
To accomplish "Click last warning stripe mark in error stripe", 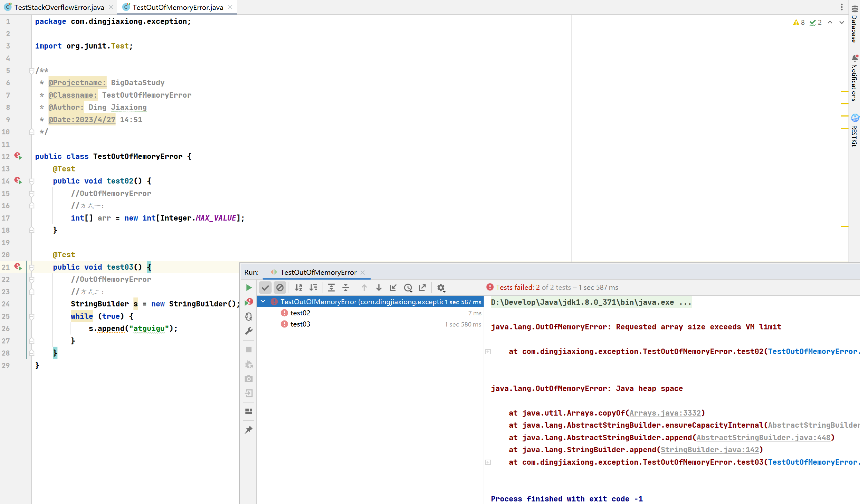I will point(845,226).
